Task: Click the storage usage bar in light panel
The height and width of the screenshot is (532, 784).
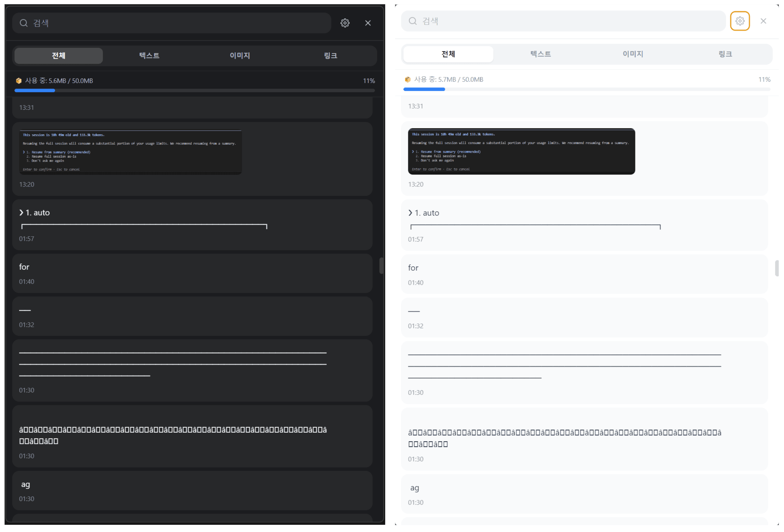Action: 587,89
